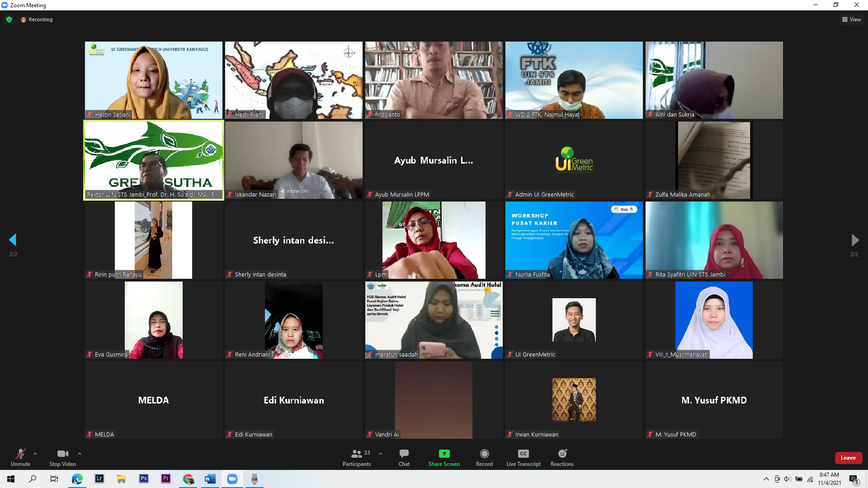The image size is (868, 488).
Task: Click the green encryption shield icon
Action: (x=9, y=19)
